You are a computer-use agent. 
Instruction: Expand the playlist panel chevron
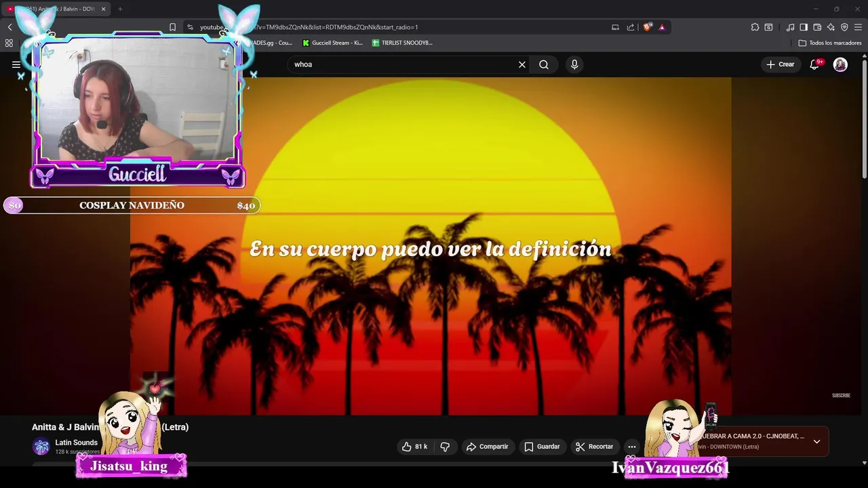point(816,441)
